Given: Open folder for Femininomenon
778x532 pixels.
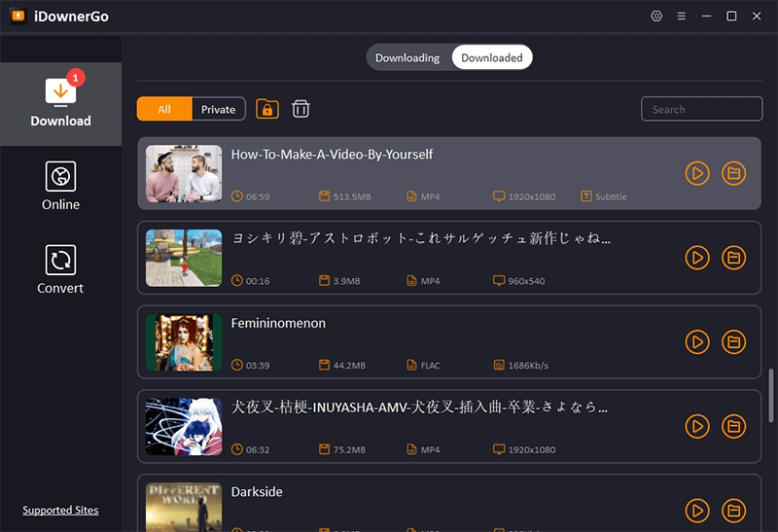Looking at the screenshot, I should [733, 342].
